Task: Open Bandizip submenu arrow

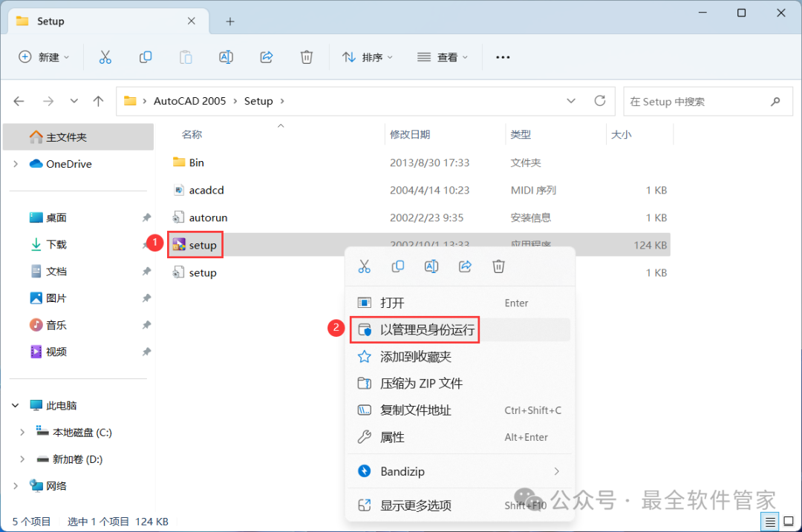Action: pos(556,471)
